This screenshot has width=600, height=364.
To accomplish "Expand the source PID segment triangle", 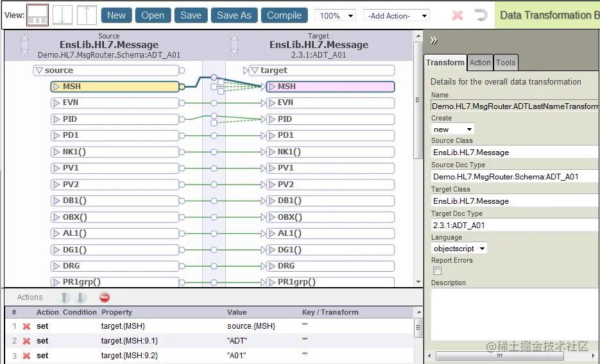I will (56, 119).
